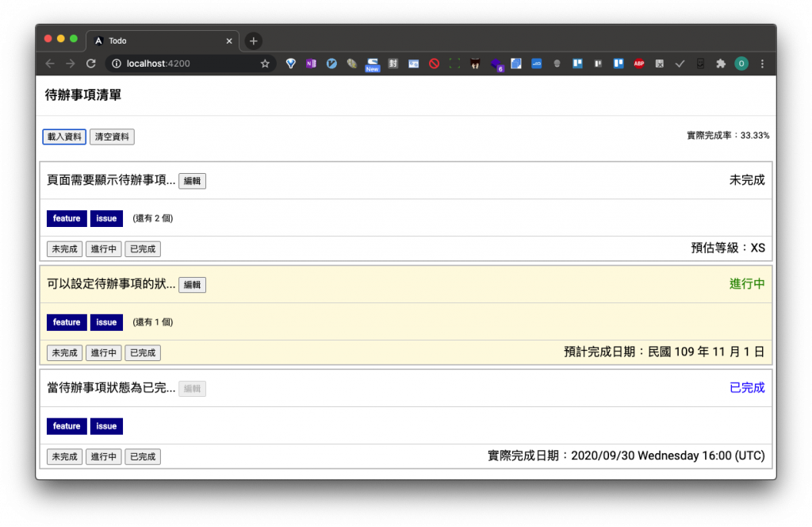Click the browser back arrow
The image size is (812, 527).
tap(50, 63)
